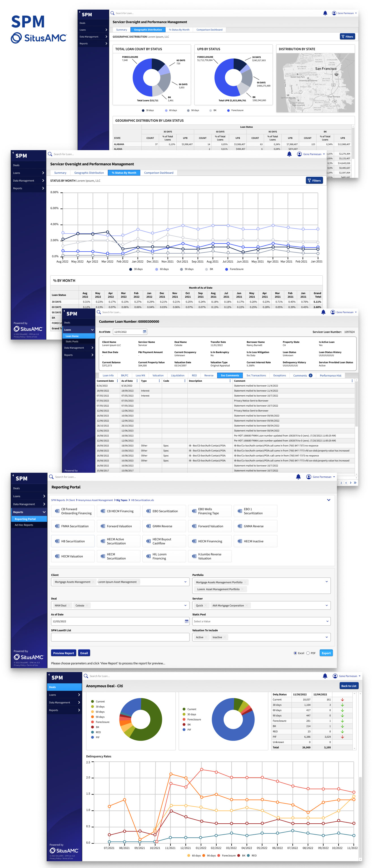This screenshot has height=868, width=372.
Task: Open Code column menu dots
Action: click(x=185, y=381)
